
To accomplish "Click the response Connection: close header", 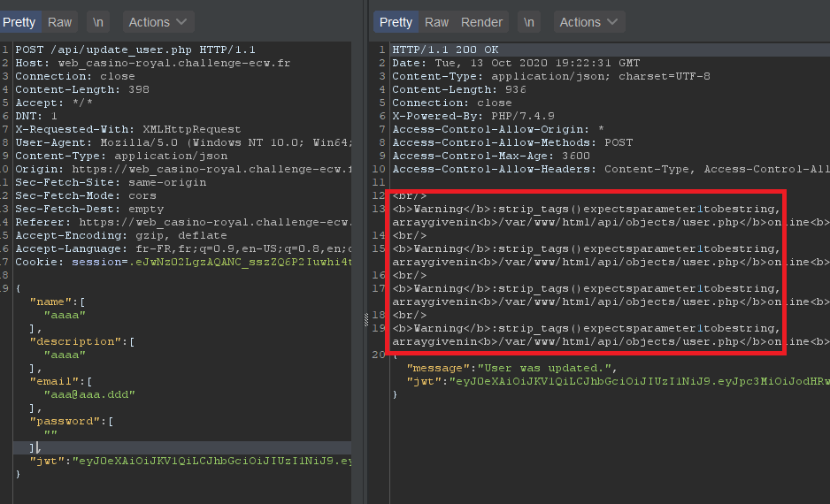I will [452, 103].
